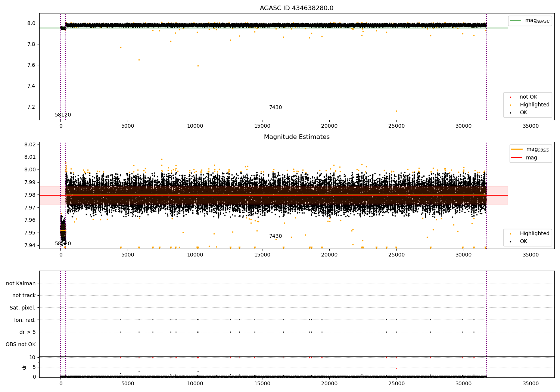Select the 'not Kalman' row label
The width and height of the screenshot is (560, 392).
21,283
